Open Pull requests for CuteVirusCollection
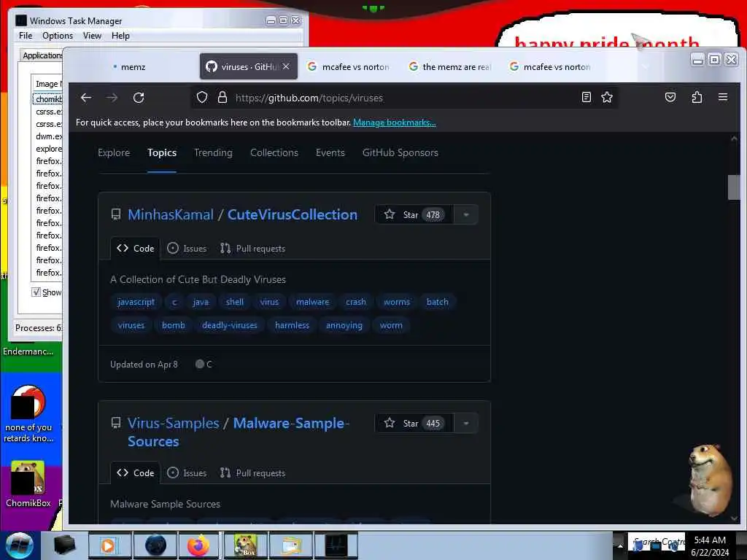Screen dimensions: 747x560 point(252,248)
